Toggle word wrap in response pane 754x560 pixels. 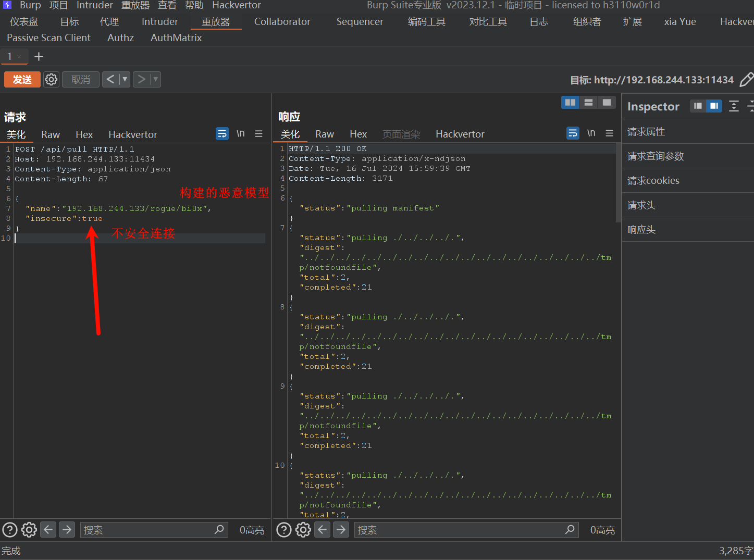point(573,133)
